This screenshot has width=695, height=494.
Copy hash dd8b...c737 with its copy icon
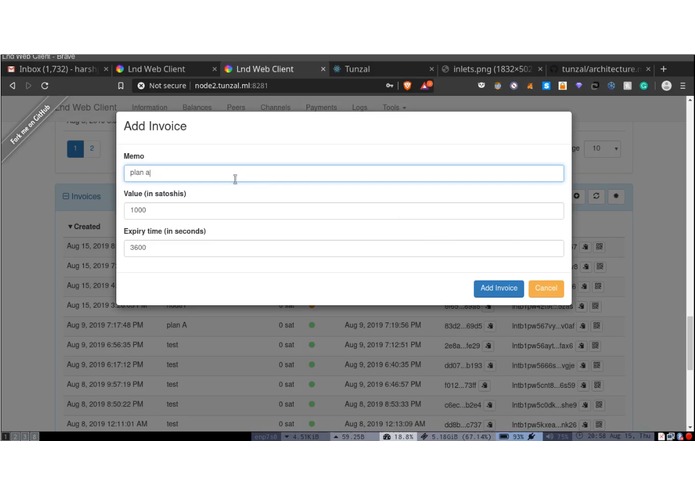coord(490,425)
